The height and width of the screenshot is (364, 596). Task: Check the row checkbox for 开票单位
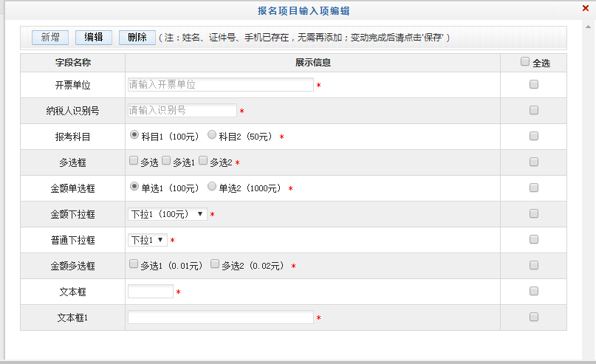pyautogui.click(x=534, y=85)
